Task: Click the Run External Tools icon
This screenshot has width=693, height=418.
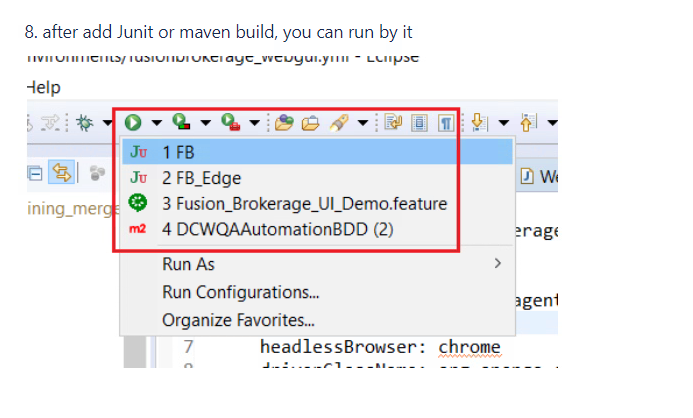Action: 230,122
